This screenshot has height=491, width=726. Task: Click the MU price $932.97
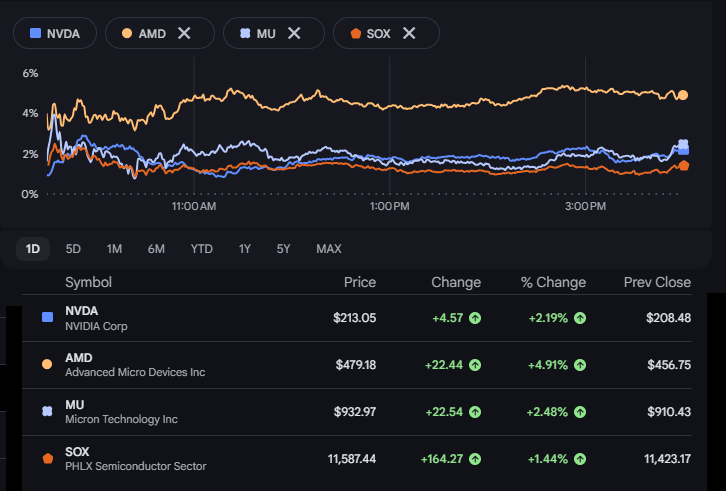355,412
